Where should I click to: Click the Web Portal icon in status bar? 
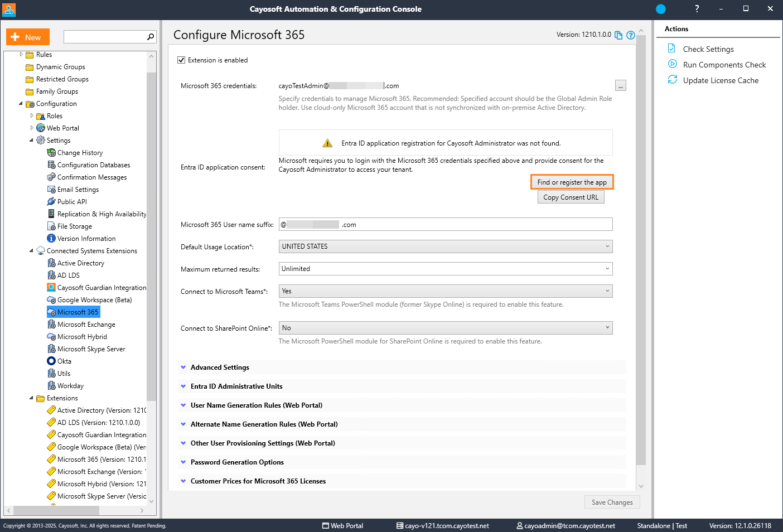(326, 525)
